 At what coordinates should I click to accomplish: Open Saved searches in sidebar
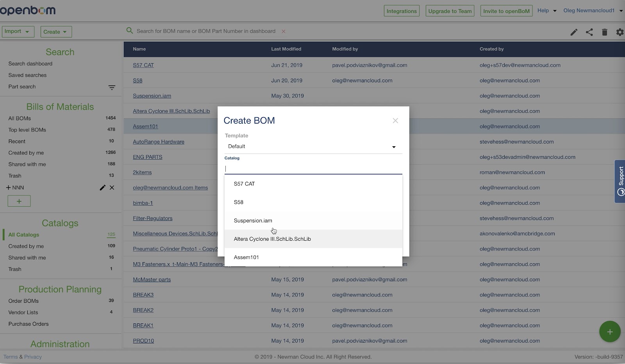point(27,75)
